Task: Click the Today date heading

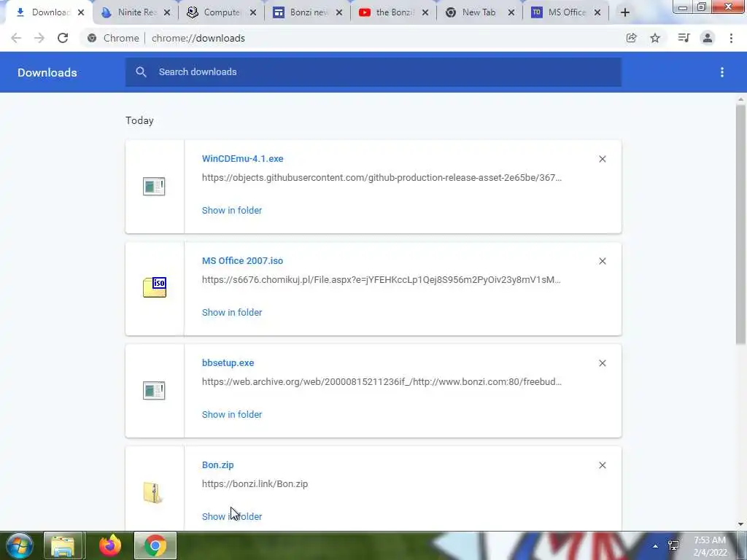Action: pos(139,120)
